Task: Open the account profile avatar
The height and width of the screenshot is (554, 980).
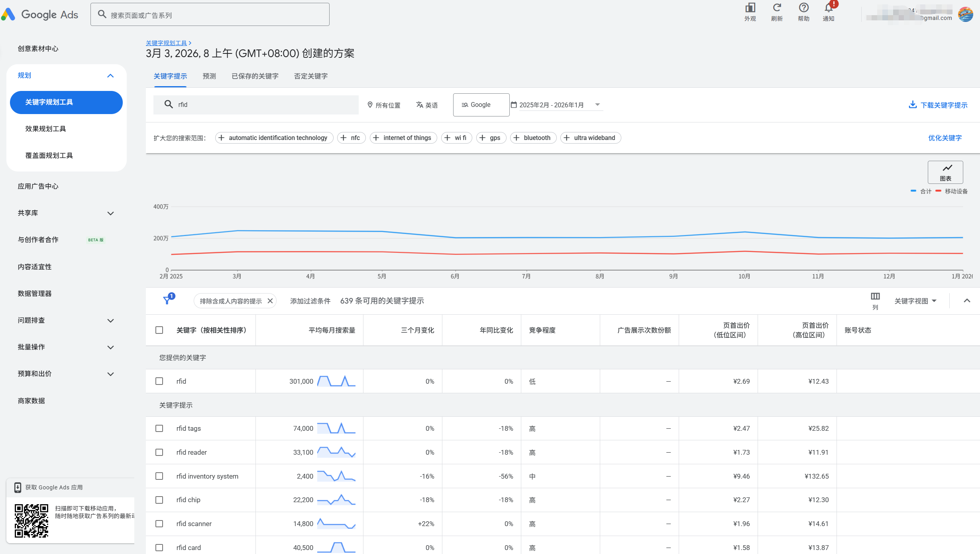Action: [965, 14]
